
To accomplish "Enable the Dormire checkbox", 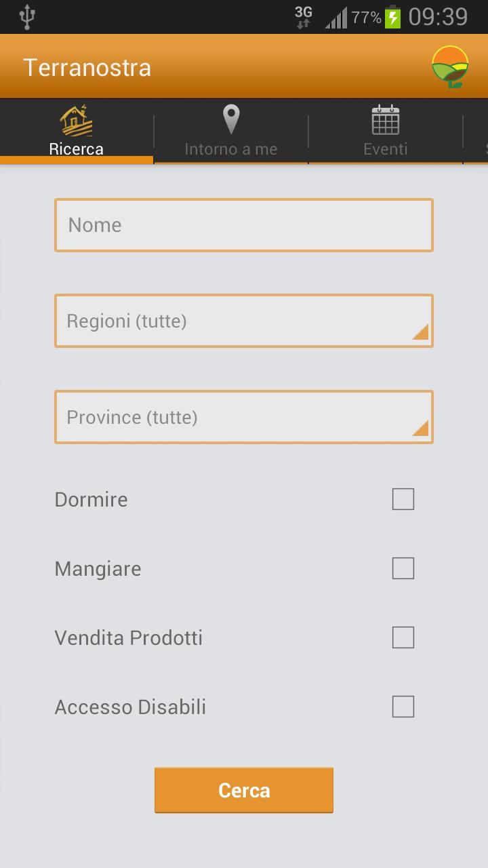I will (x=403, y=500).
